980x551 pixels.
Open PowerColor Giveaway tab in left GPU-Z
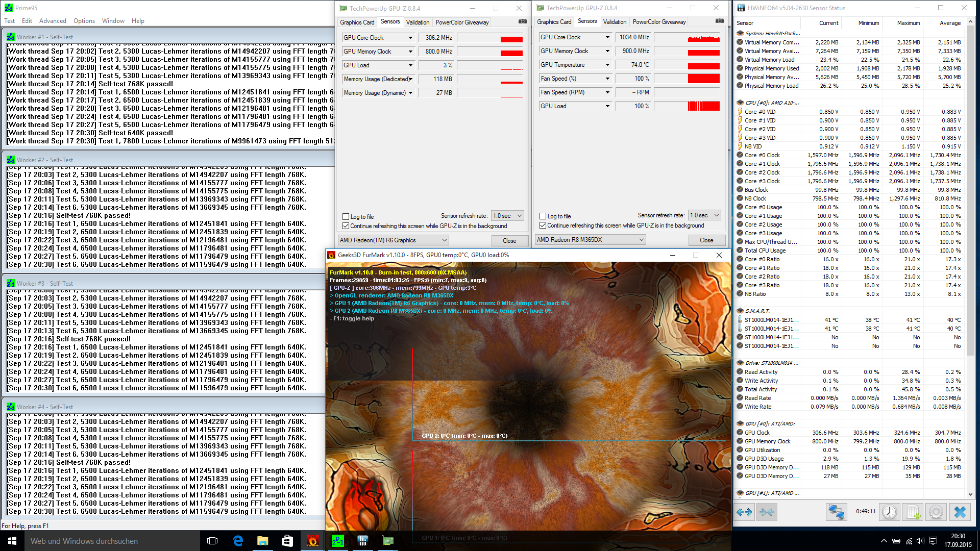462,22
